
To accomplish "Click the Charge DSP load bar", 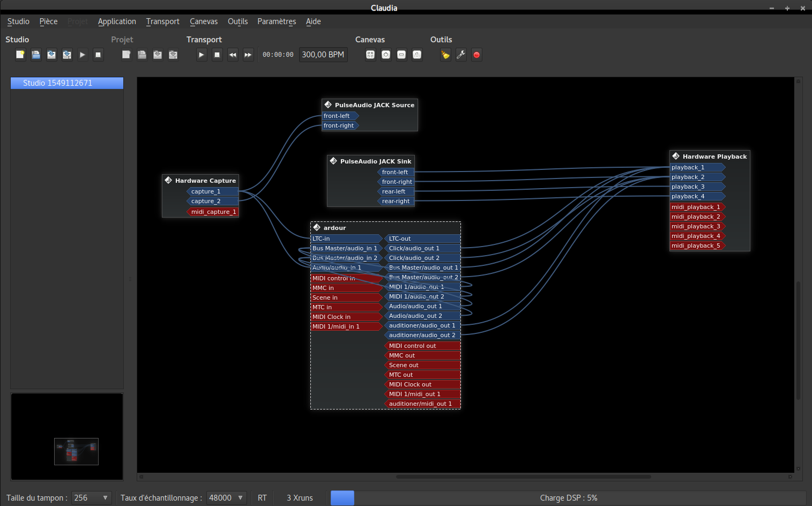I will (x=568, y=498).
